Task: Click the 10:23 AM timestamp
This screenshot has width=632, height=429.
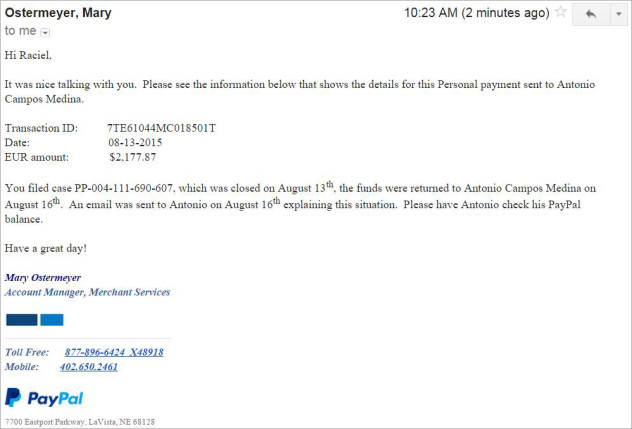Action: (431, 13)
